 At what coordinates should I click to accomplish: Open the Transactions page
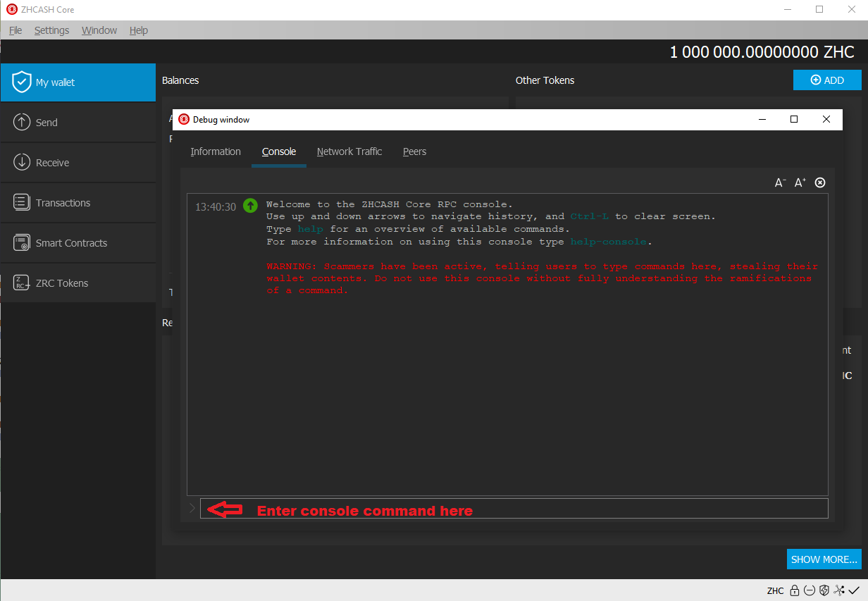coord(78,202)
